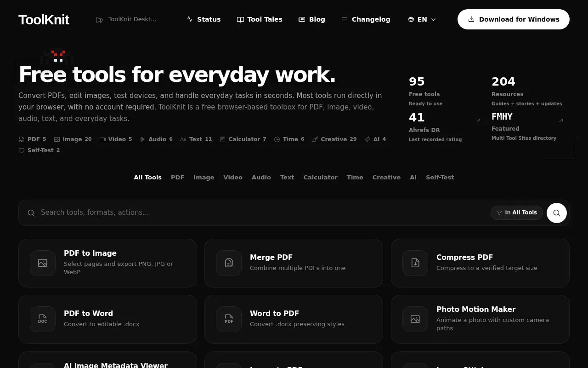Open the 'in All Tools' filter dropdown
Image resolution: width=588 pixels, height=368 pixels.
coord(517,213)
